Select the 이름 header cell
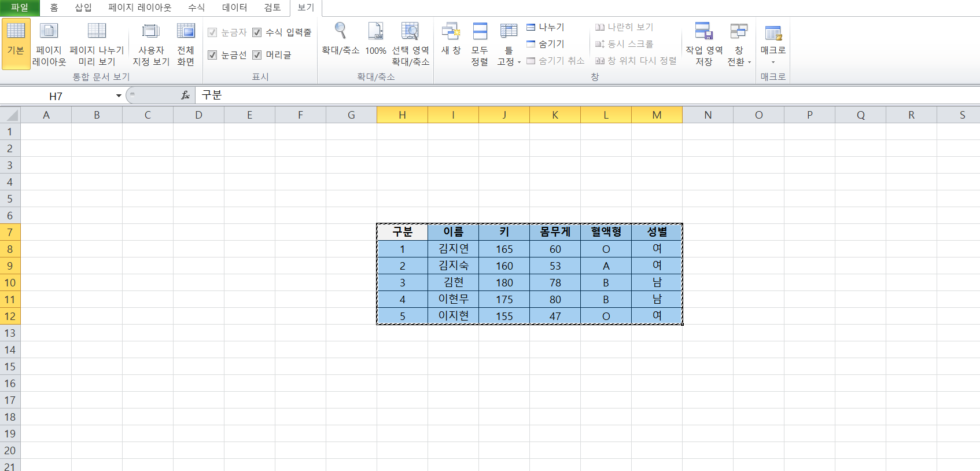This screenshot has height=471, width=980. coord(453,232)
